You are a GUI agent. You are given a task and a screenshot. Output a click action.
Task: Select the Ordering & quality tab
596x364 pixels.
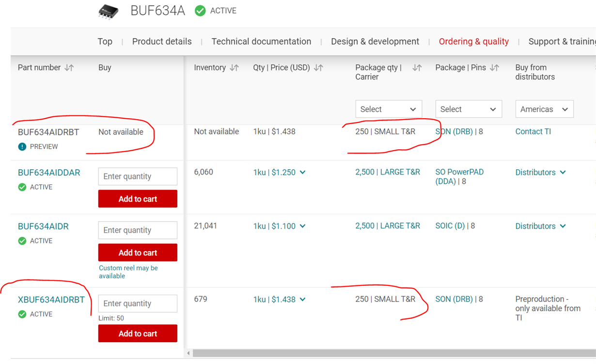474,42
